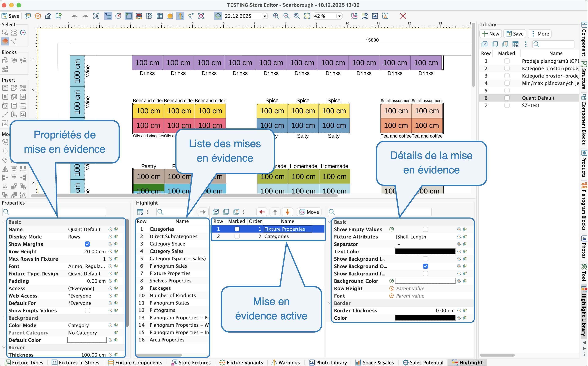Click the table grid toolbar icon
This screenshot has width=588, height=366.
click(x=160, y=16)
